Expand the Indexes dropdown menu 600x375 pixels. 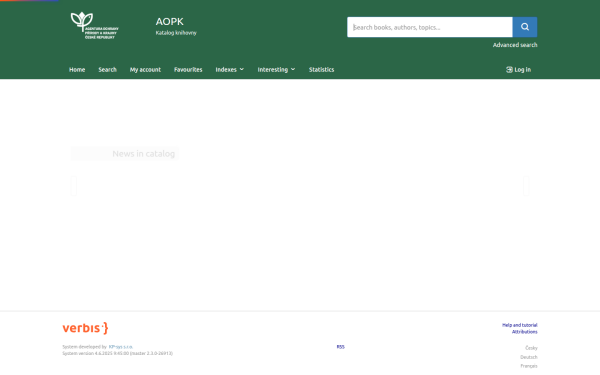pyautogui.click(x=230, y=70)
